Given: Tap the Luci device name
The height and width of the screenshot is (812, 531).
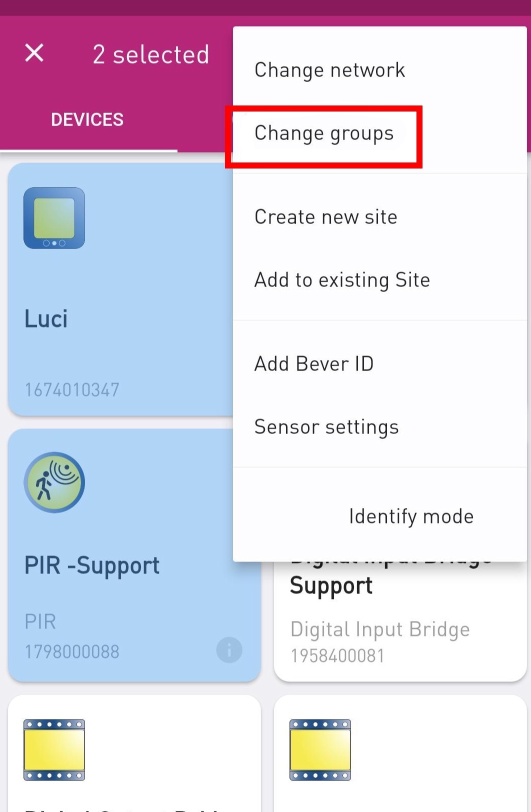Looking at the screenshot, I should click(46, 318).
